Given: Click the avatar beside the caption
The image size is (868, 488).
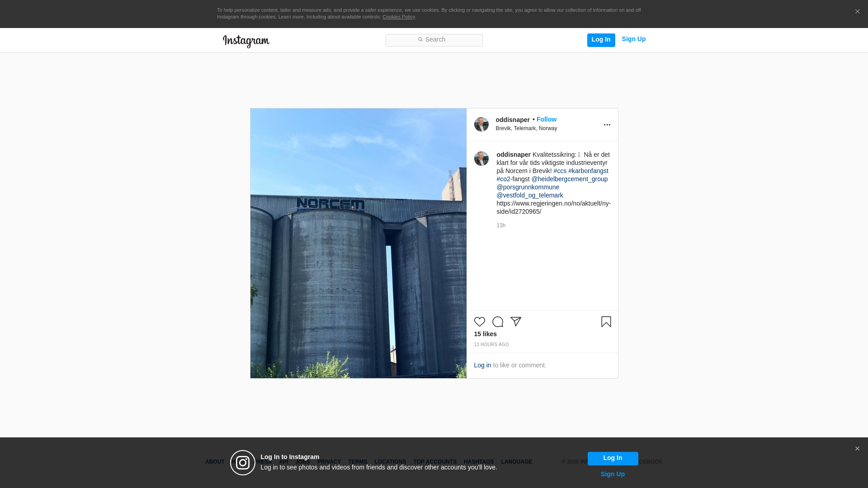Looking at the screenshot, I should coord(481,159).
